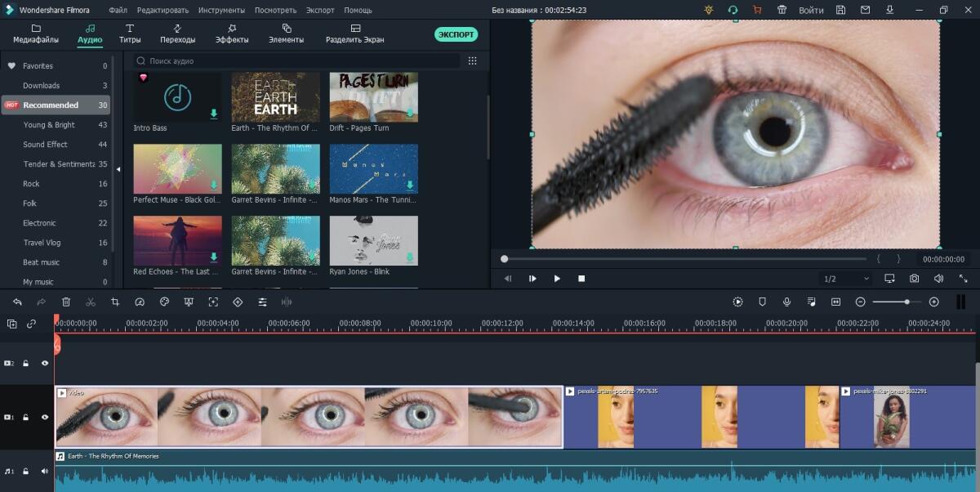The height and width of the screenshot is (492, 980).
Task: Add a marker to the timeline
Action: pyautogui.click(x=762, y=302)
